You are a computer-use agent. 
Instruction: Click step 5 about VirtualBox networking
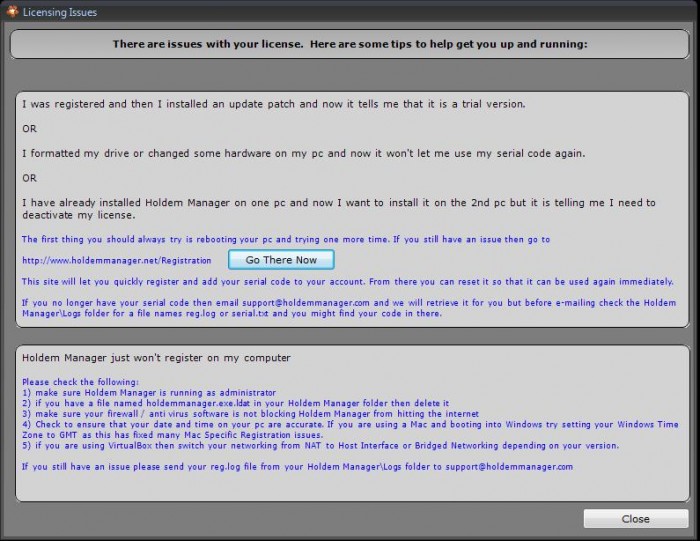tap(321, 446)
